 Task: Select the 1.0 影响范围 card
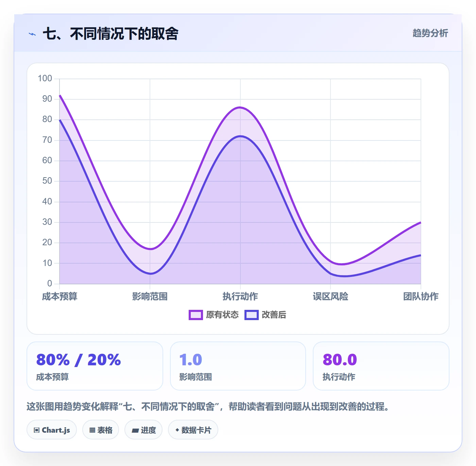tap(238, 366)
